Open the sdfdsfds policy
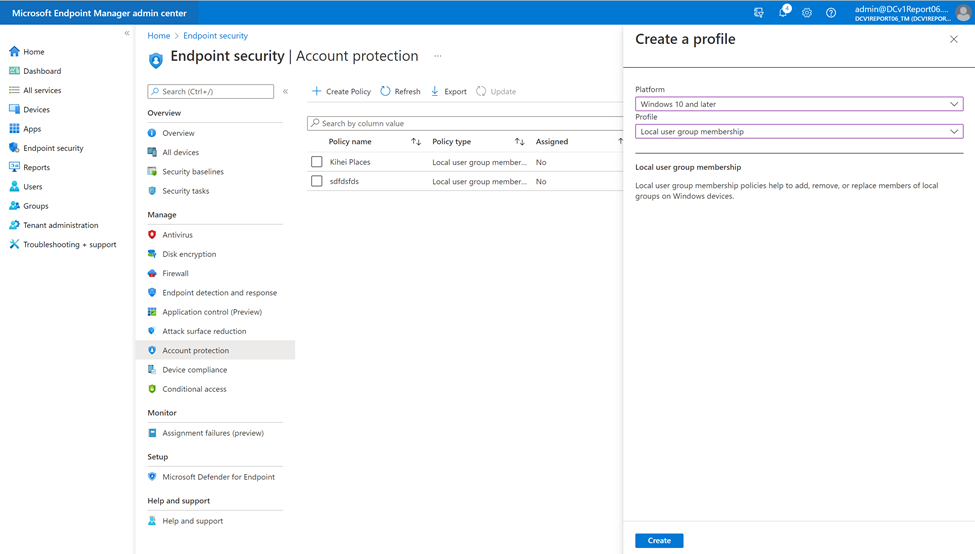Viewport: 975px width, 554px height. (344, 182)
